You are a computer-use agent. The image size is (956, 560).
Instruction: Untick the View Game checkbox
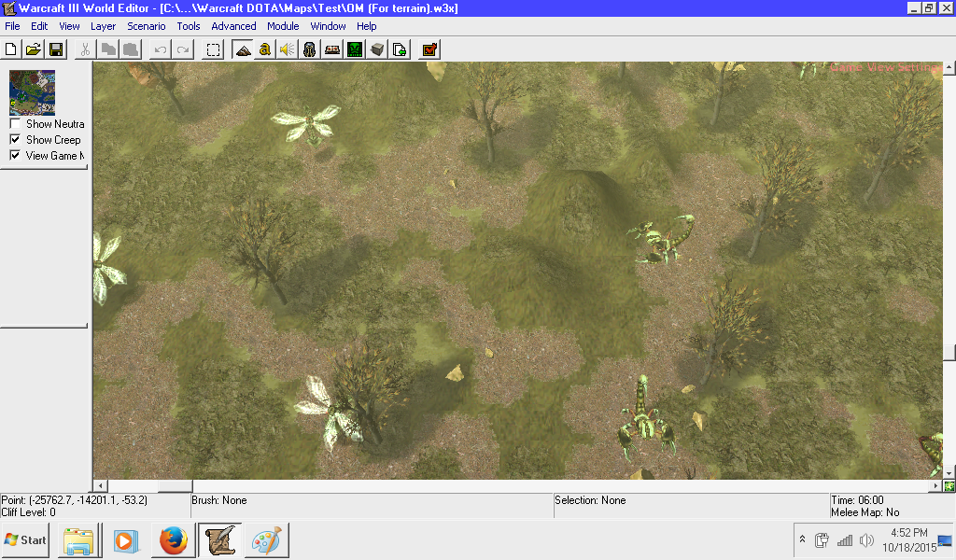click(15, 155)
